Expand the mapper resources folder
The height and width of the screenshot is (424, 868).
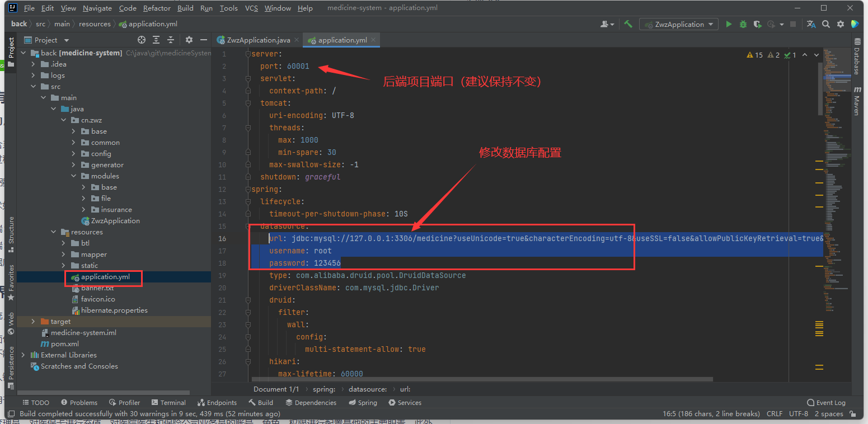[x=63, y=254]
